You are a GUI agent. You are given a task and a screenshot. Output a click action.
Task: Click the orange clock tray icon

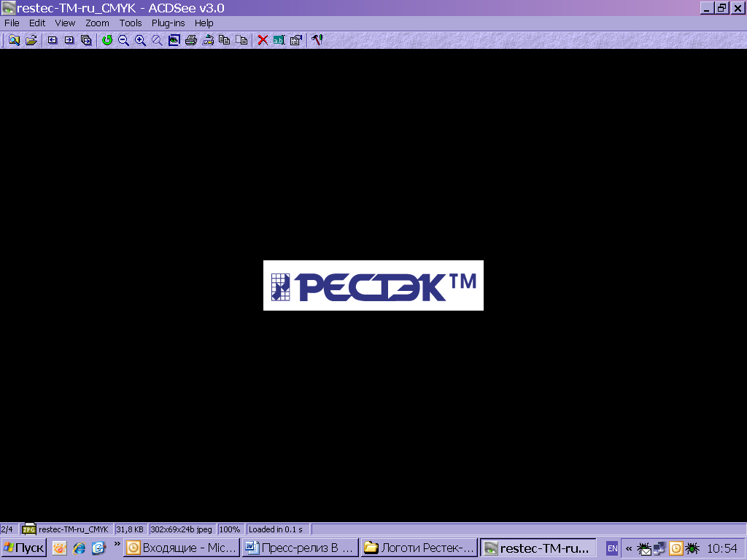point(676,548)
